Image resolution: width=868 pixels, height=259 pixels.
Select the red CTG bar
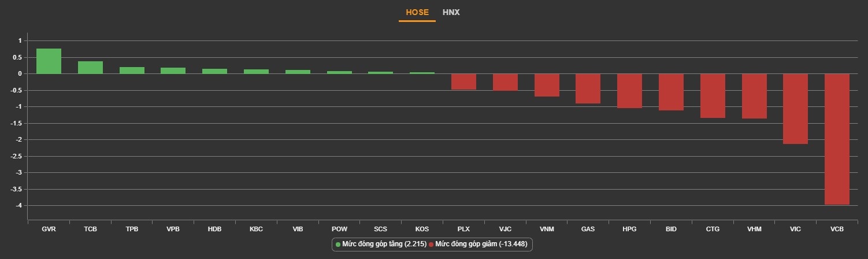713,96
